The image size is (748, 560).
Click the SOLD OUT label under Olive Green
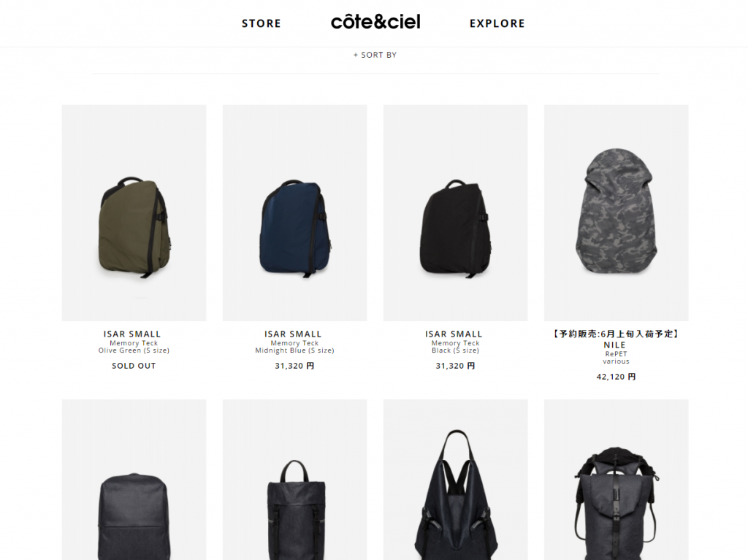pyautogui.click(x=134, y=366)
